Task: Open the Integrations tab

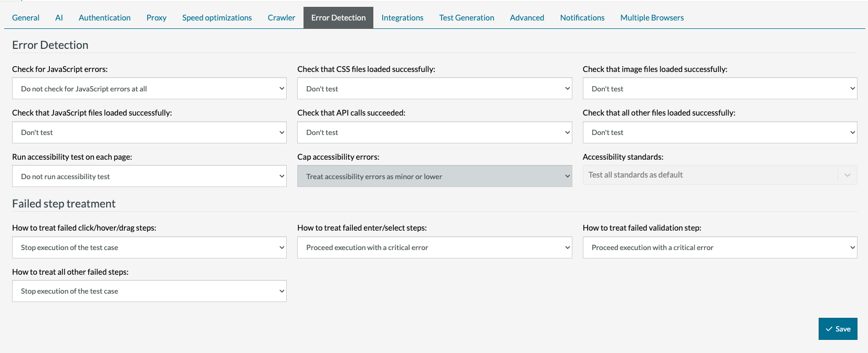Action: pos(402,18)
